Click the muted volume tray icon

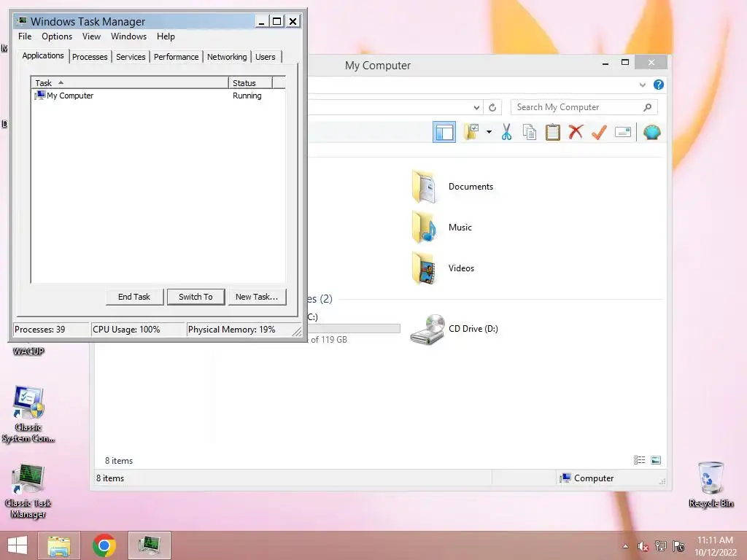tap(643, 547)
